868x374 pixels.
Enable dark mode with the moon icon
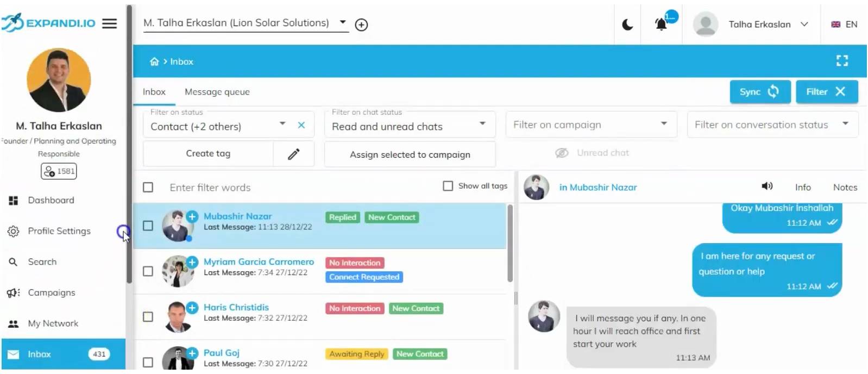click(x=627, y=24)
